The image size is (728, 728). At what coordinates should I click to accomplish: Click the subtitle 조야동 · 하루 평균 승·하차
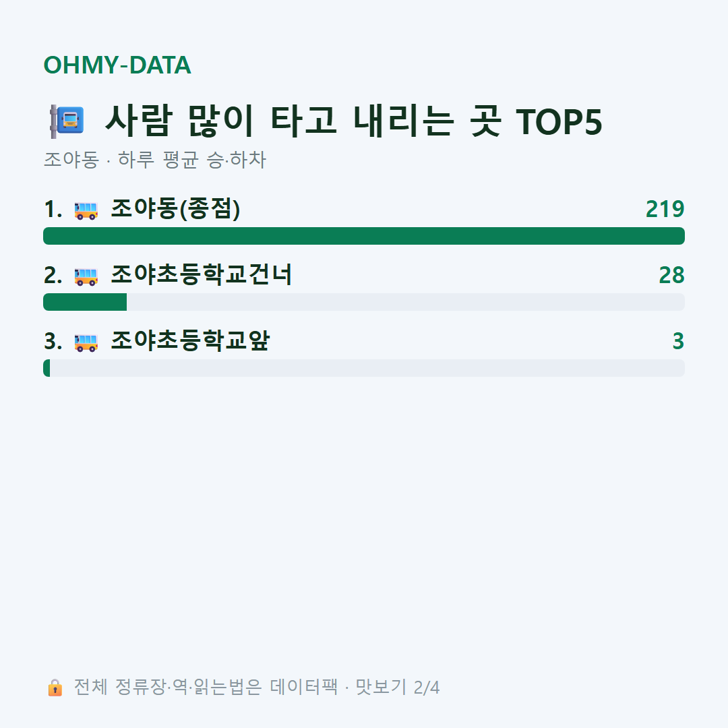[x=154, y=160]
